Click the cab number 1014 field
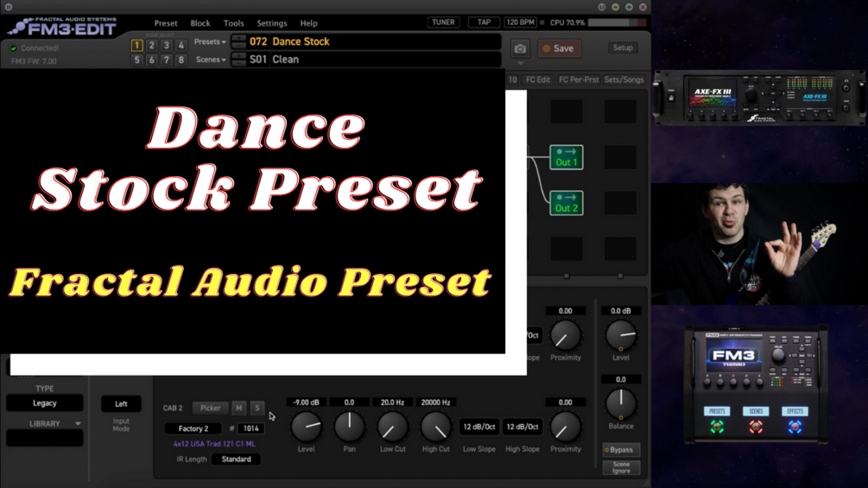This screenshot has height=488, width=868. 250,428
